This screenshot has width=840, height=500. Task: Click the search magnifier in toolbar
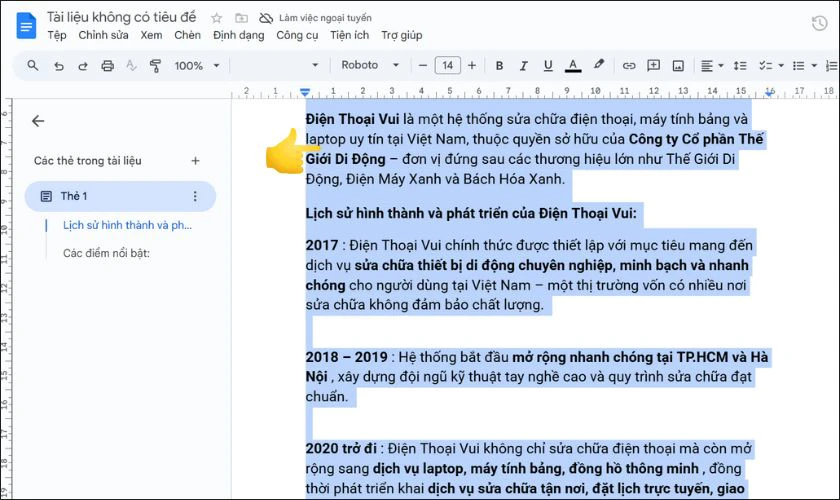point(33,65)
